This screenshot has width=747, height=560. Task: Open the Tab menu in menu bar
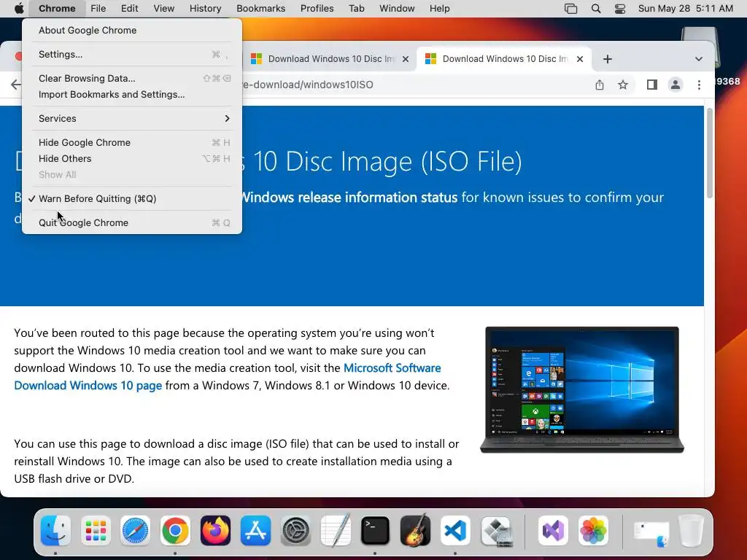click(356, 8)
